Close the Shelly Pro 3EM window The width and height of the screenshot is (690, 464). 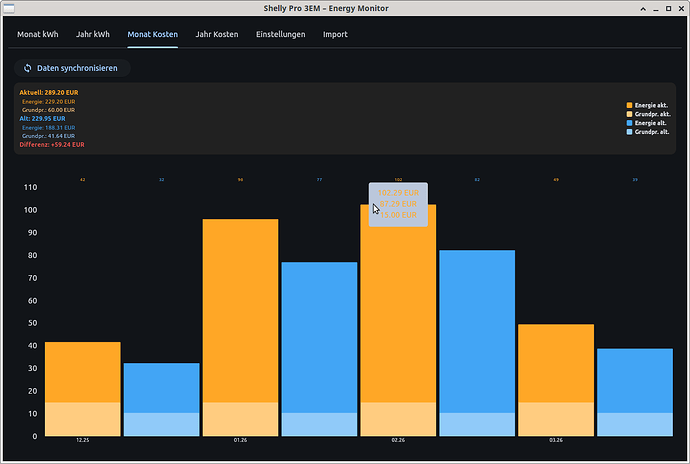(681, 8)
